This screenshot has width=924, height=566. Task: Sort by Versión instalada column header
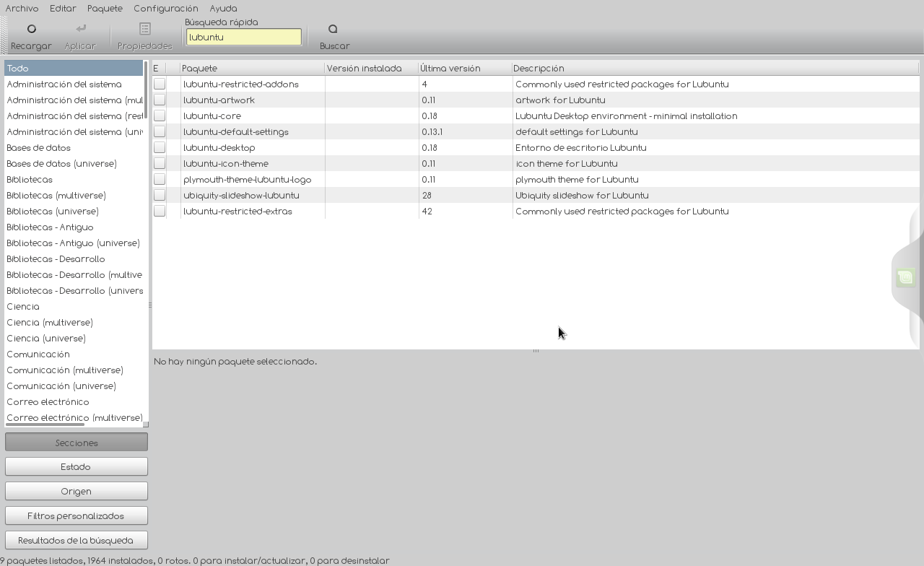coord(371,68)
